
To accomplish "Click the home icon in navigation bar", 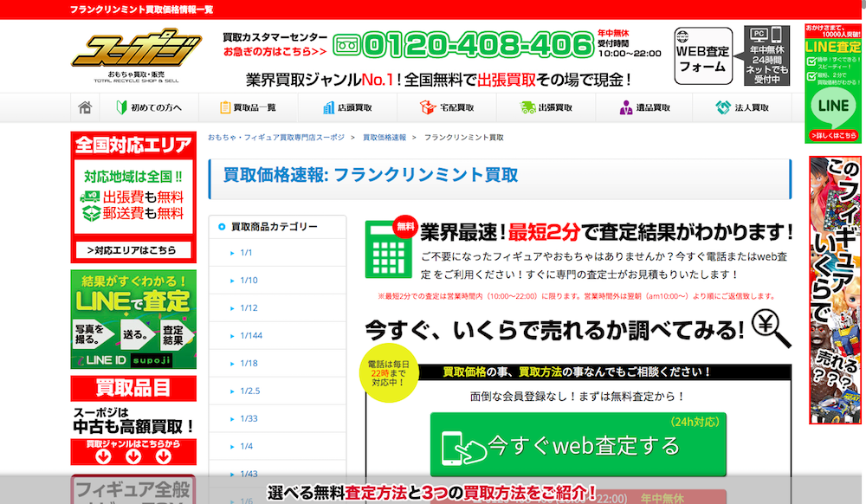I will click(85, 107).
